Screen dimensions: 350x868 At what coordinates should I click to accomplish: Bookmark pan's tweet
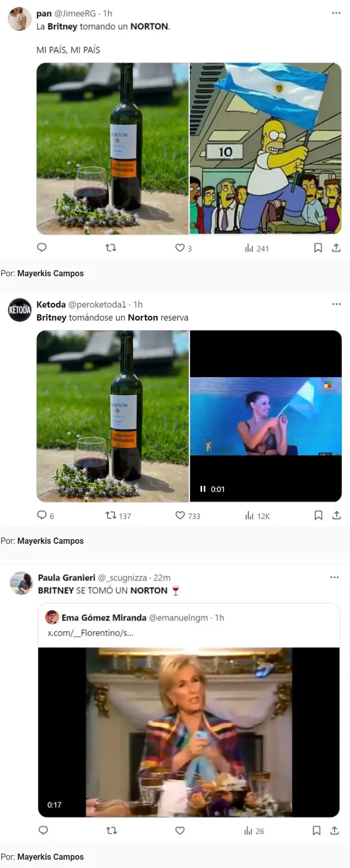318,248
